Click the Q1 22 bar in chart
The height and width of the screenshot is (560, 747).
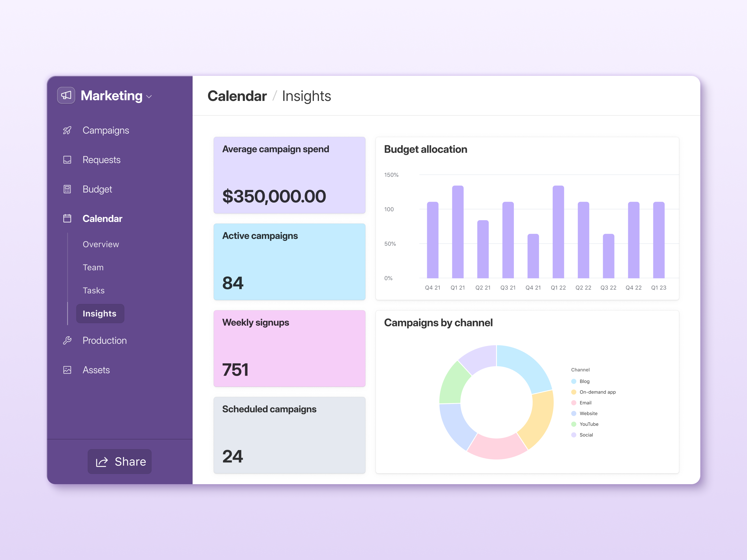558,232
